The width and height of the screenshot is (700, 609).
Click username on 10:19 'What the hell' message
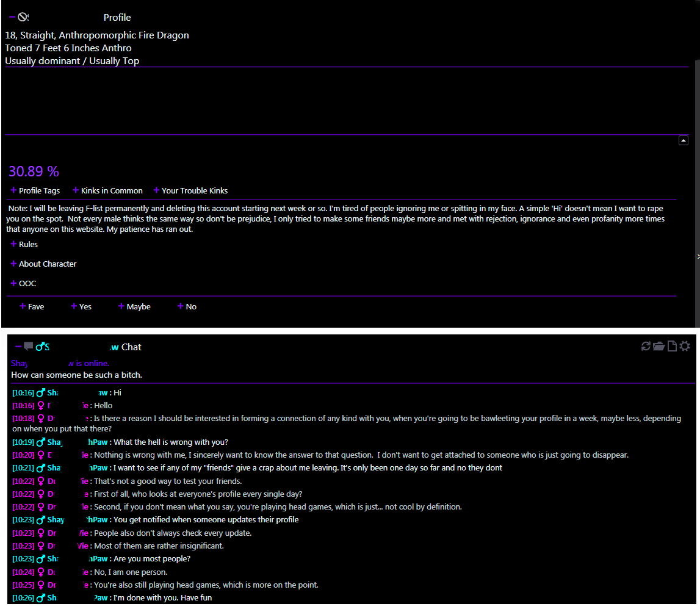click(x=78, y=442)
